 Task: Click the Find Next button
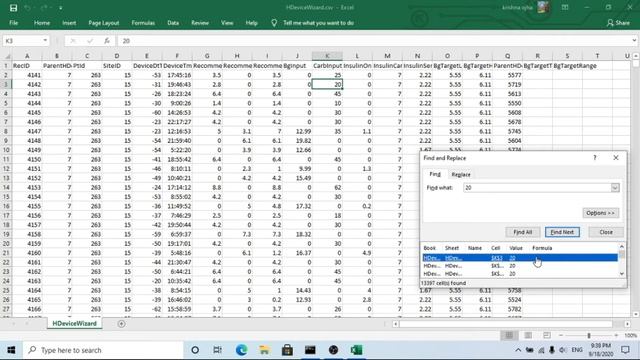[x=562, y=232]
